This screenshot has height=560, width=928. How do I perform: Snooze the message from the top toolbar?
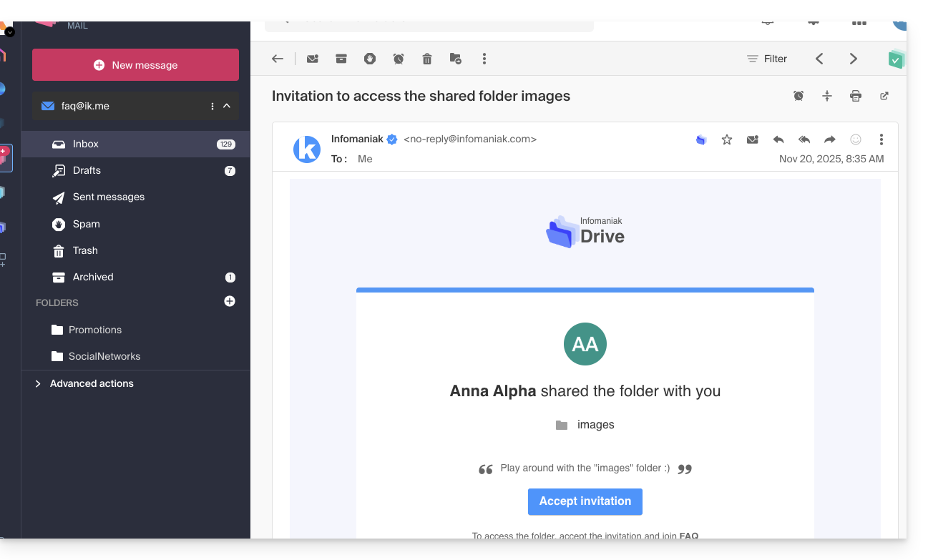(x=399, y=59)
